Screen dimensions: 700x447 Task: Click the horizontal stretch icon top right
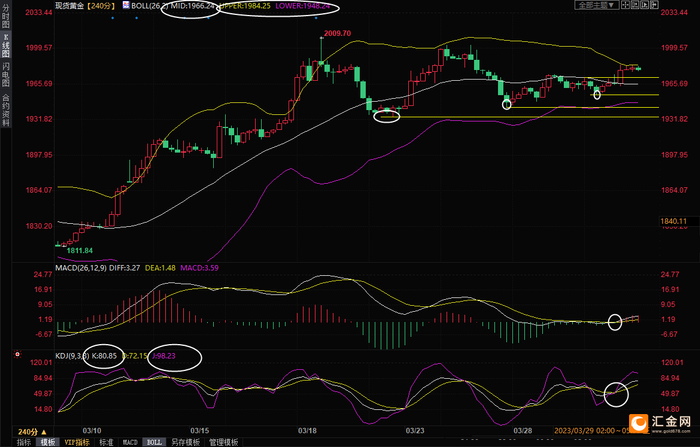(x=654, y=5)
